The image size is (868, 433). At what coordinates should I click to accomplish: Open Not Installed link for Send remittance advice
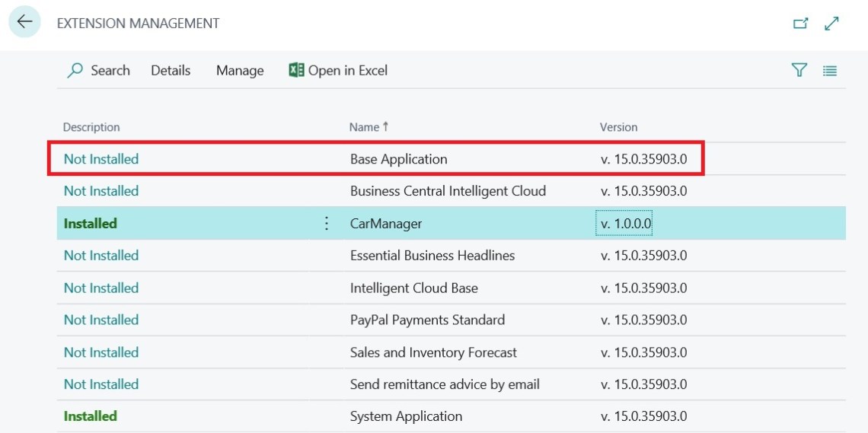[x=101, y=384]
